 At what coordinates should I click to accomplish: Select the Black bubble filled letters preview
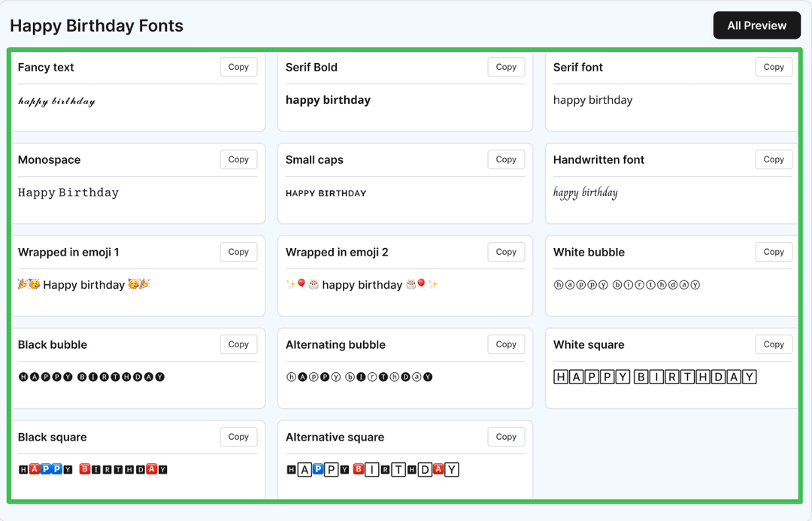click(x=92, y=377)
